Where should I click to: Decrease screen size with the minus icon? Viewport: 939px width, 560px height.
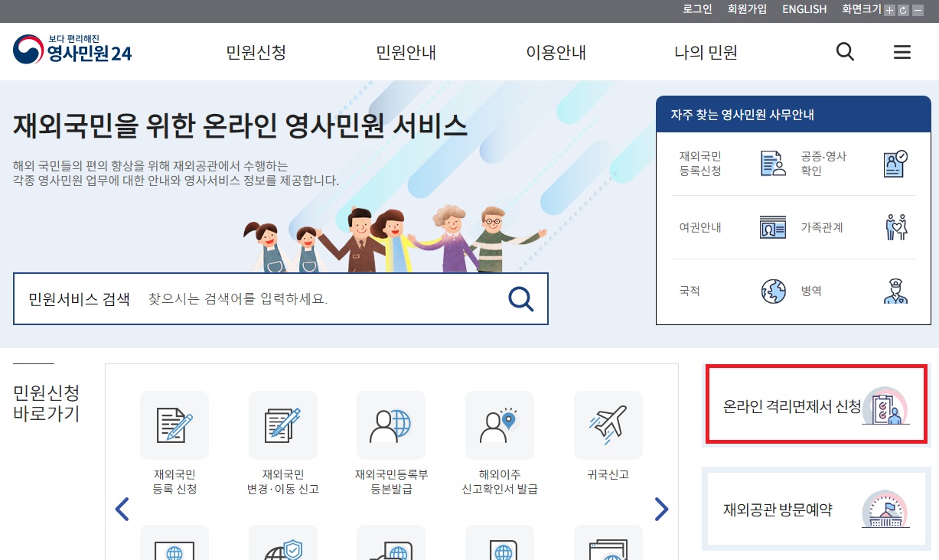(x=917, y=10)
